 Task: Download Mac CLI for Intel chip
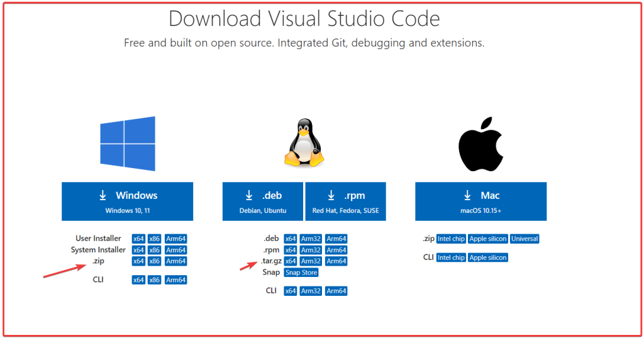click(451, 258)
